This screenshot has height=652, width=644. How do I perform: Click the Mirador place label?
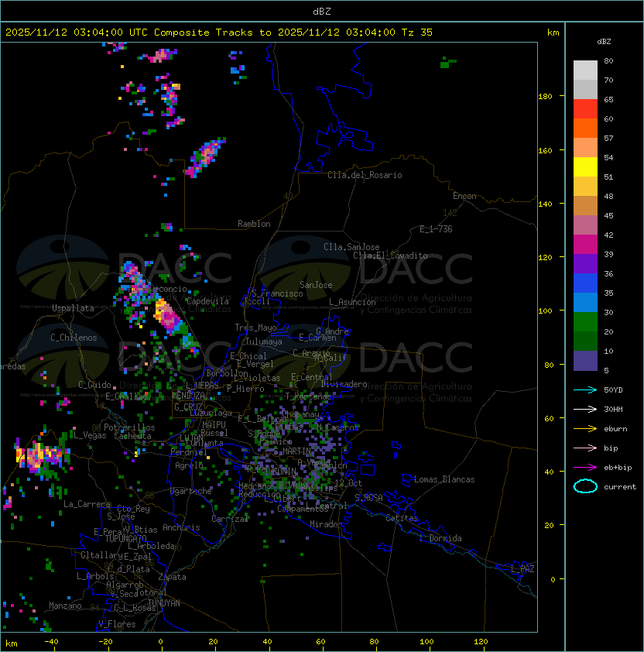click(326, 524)
